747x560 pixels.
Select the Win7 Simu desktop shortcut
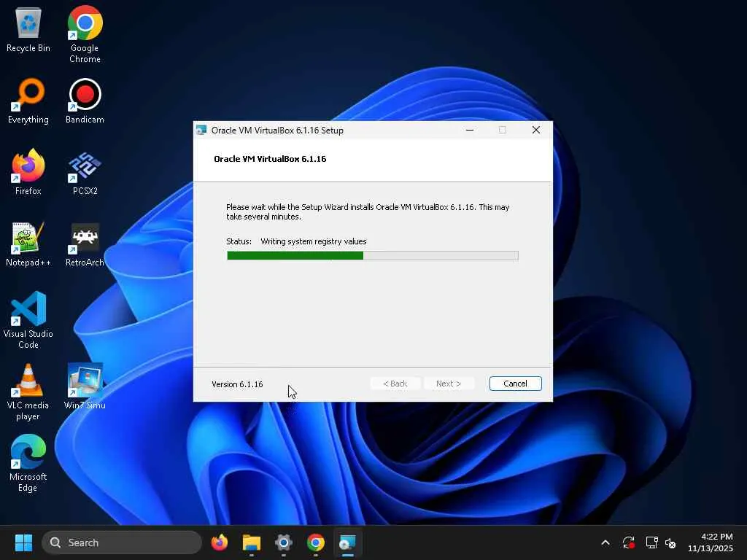tap(85, 386)
